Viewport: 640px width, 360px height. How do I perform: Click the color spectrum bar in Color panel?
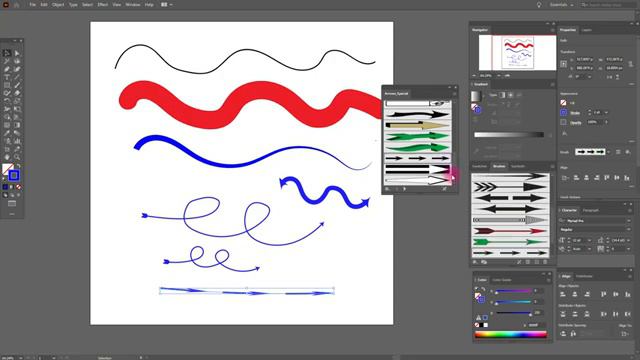click(x=510, y=335)
